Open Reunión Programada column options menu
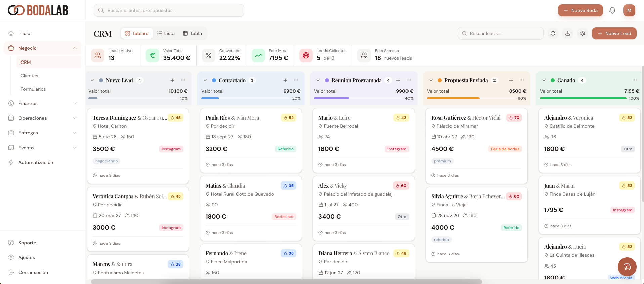This screenshot has height=284, width=644. (409, 80)
